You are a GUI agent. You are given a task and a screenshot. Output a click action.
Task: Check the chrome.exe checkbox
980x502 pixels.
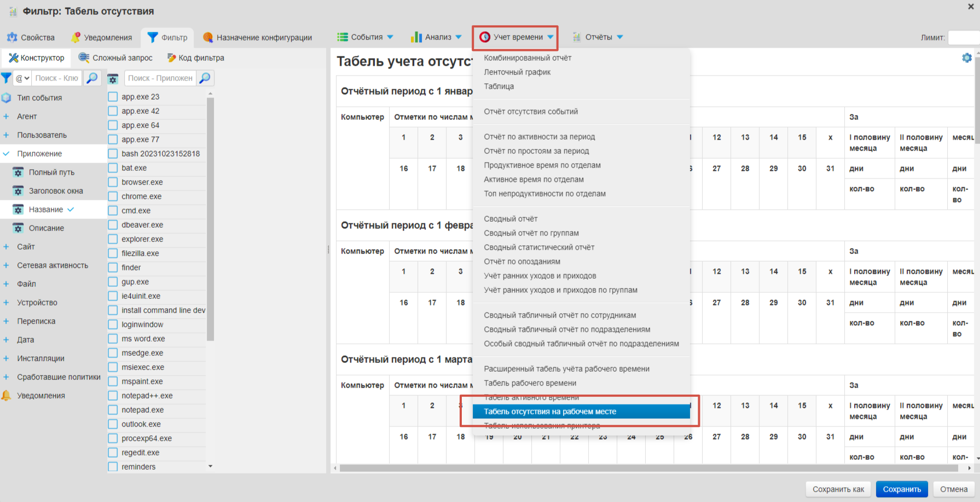point(113,197)
